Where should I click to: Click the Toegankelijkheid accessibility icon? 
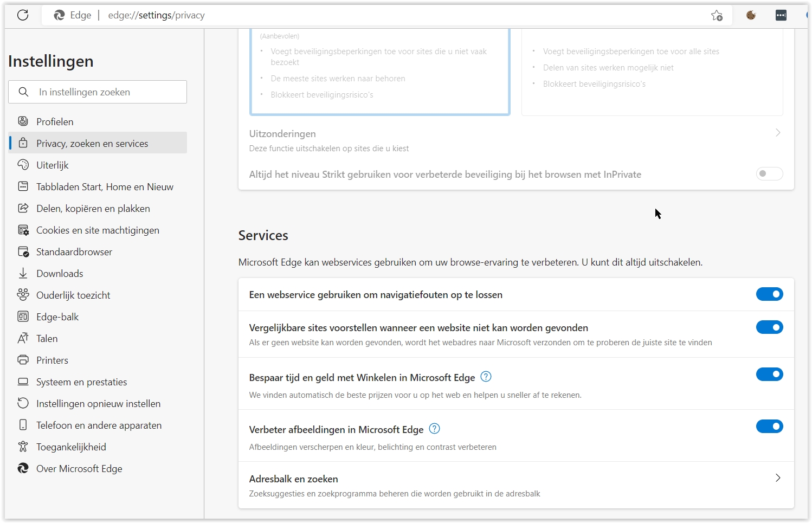[23, 447]
